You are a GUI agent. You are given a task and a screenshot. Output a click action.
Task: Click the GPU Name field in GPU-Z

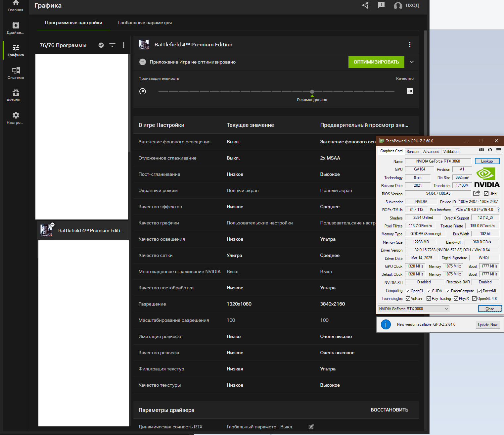click(438, 161)
